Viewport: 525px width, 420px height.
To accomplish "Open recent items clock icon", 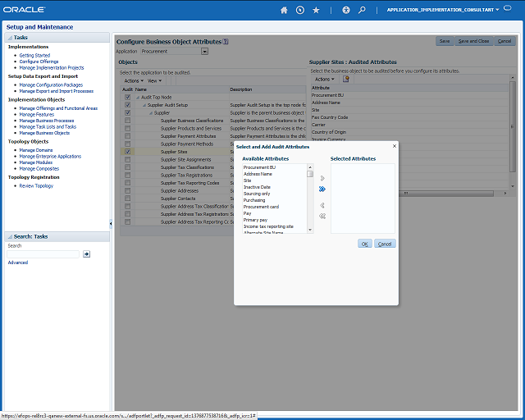I will 300,10.
